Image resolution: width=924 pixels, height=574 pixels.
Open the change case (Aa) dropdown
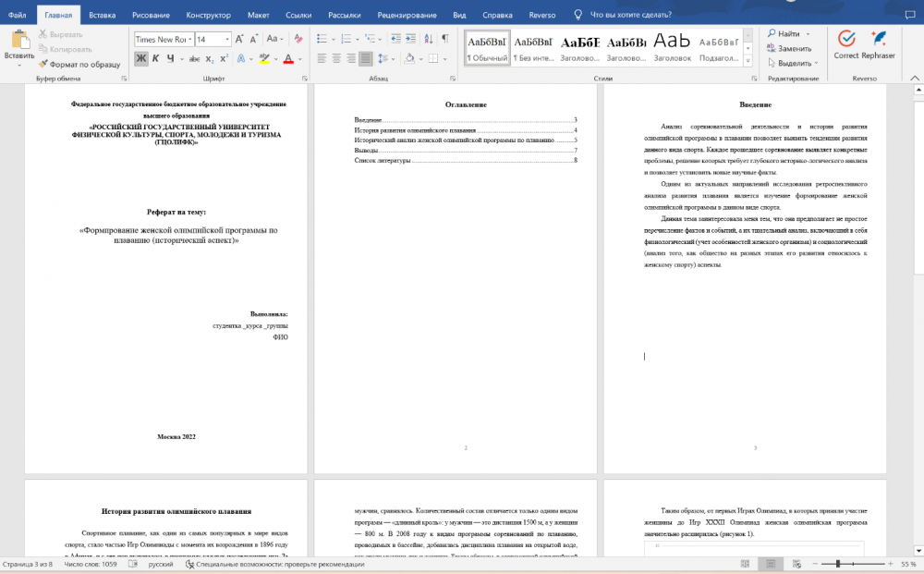click(274, 39)
